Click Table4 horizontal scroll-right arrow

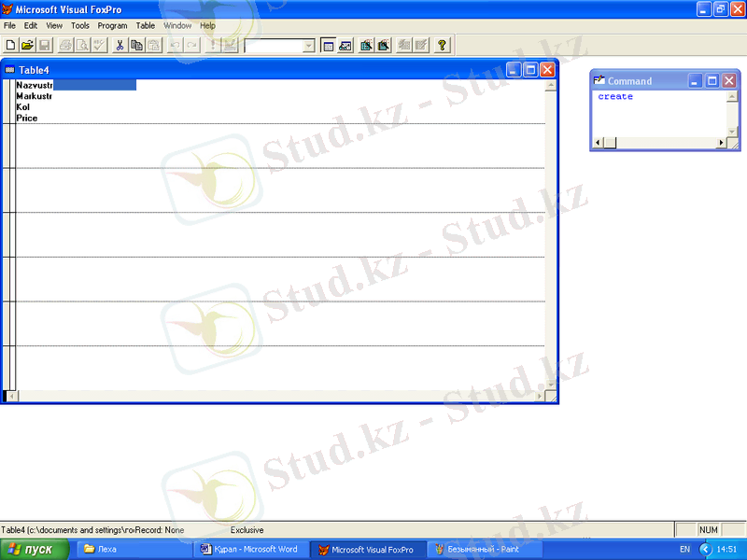540,396
